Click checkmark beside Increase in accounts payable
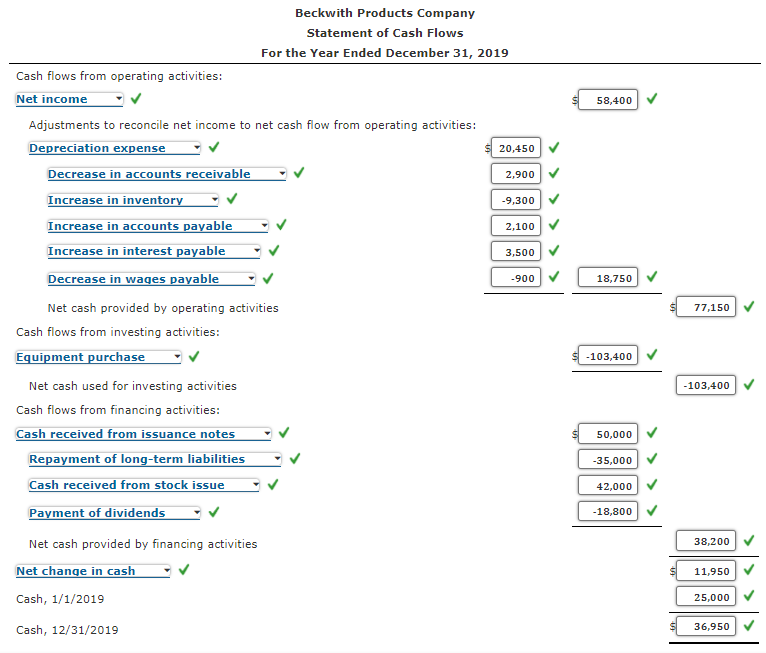The height and width of the screenshot is (653, 766). coord(281,225)
